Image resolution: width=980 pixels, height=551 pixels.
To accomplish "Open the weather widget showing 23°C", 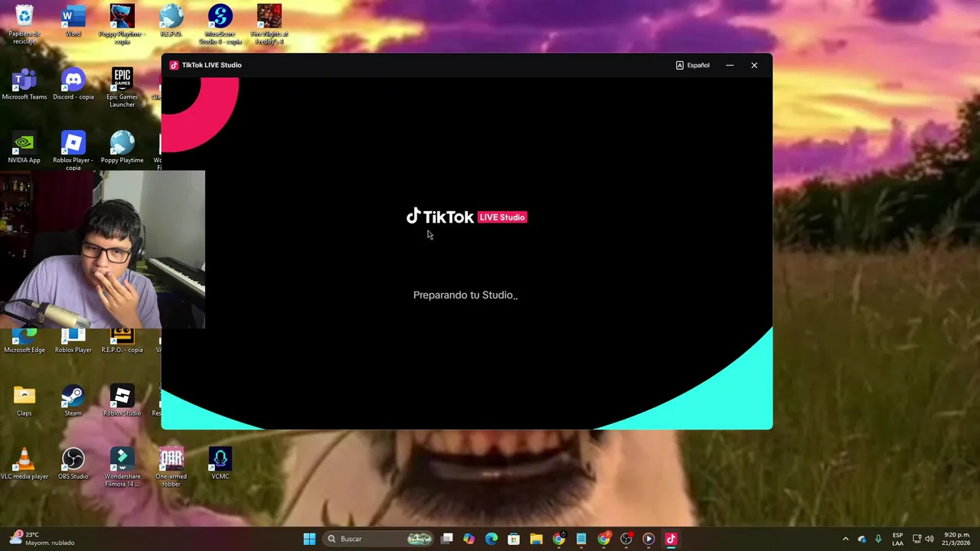I will (41, 539).
